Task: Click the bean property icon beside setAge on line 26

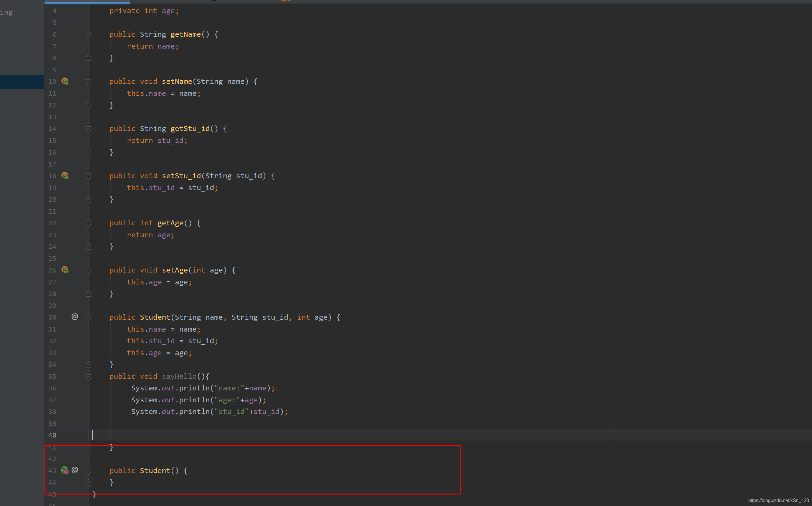Action: [65, 270]
